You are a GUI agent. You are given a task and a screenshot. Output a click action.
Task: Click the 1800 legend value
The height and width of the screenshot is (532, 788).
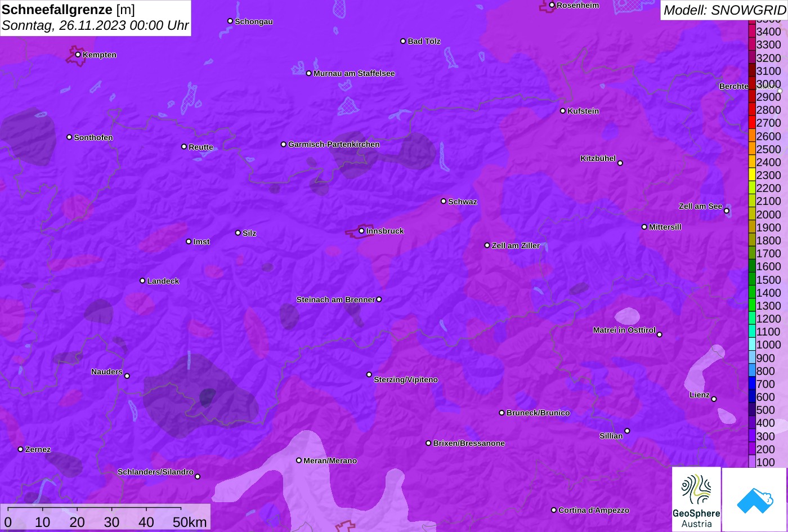point(769,240)
